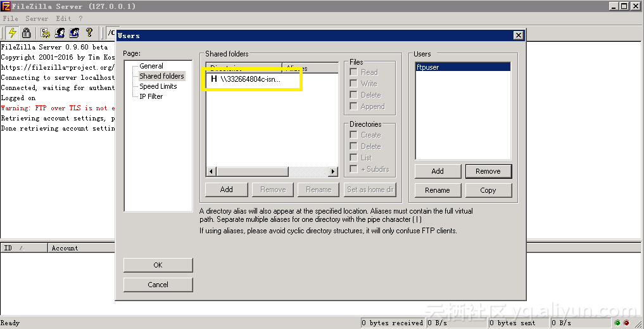Image resolution: width=644 pixels, height=329 pixels.
Task: Click the red status indicator light
Action: coord(626,323)
